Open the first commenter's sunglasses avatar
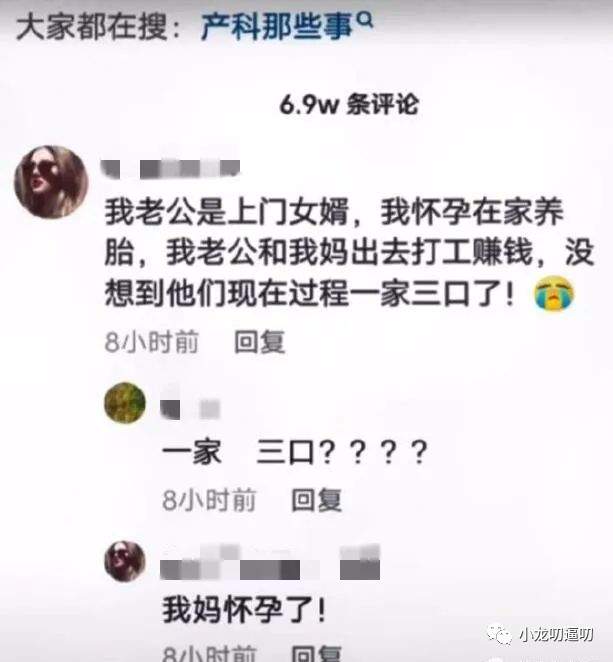This screenshot has height=662, width=613. [x=51, y=182]
